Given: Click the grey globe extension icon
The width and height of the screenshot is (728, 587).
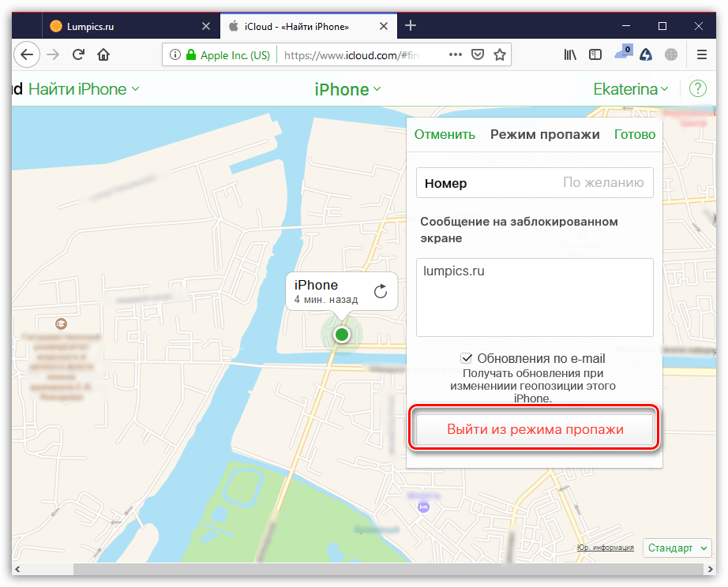Looking at the screenshot, I should 671,54.
